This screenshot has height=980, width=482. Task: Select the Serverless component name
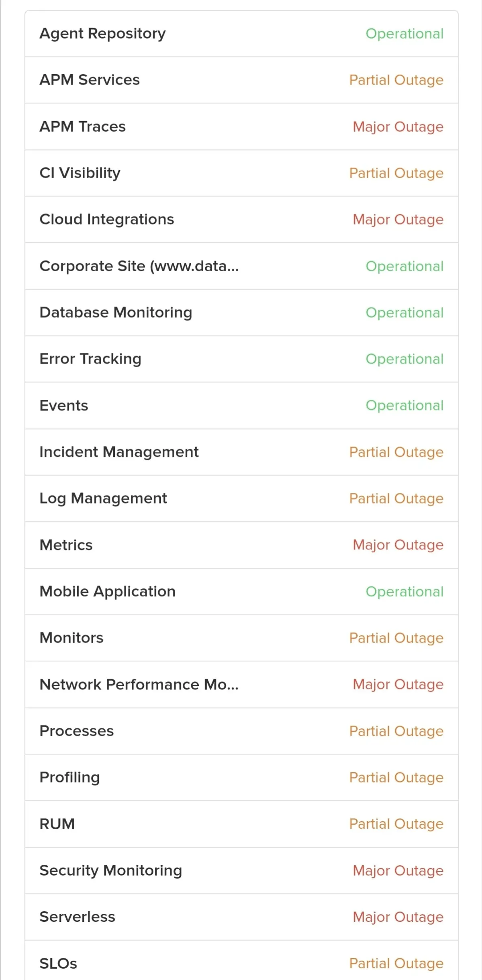78,917
